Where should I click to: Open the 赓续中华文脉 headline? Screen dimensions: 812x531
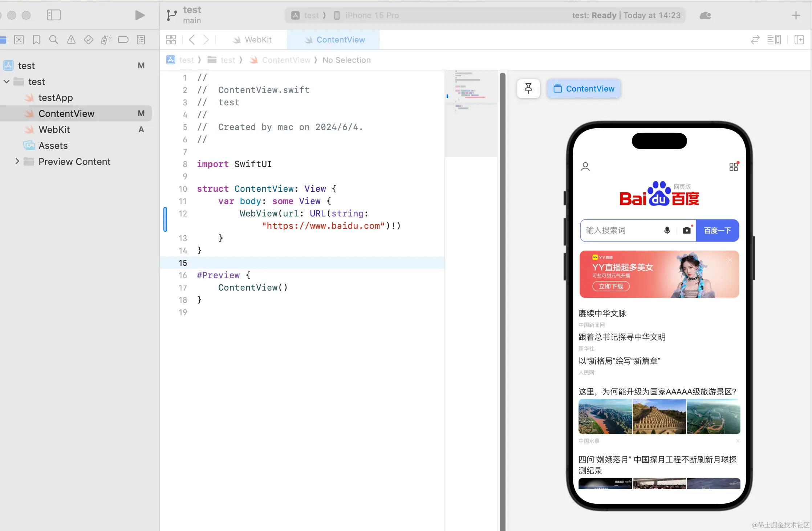click(x=602, y=313)
